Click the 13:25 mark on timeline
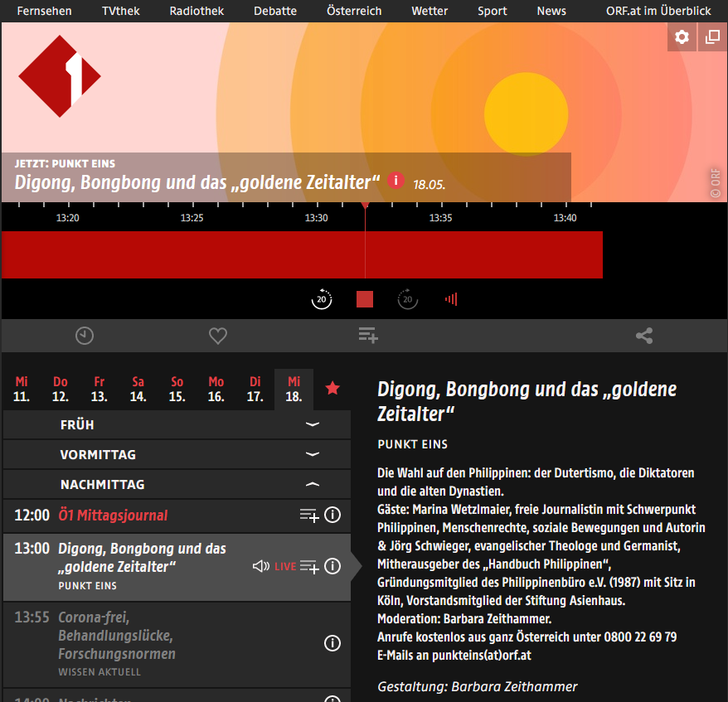The width and height of the screenshot is (728, 702). pos(192,218)
